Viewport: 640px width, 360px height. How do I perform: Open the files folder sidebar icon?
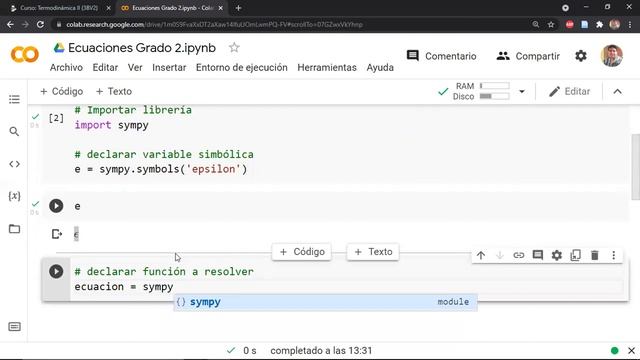[14, 229]
